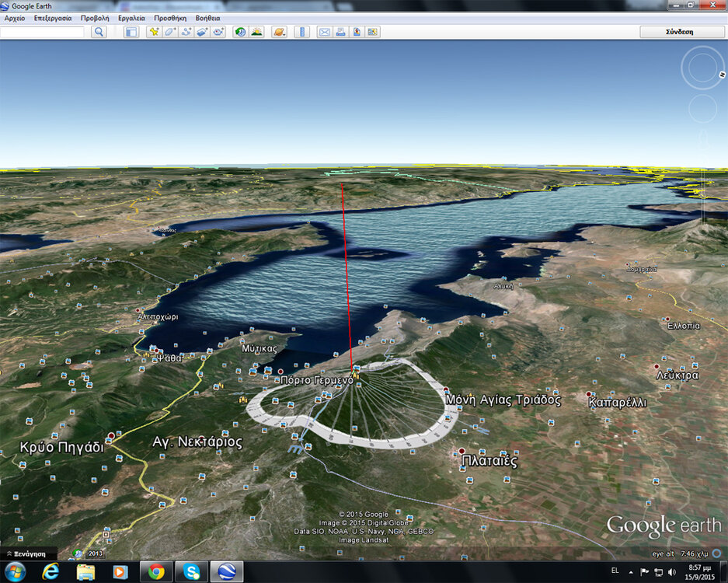Click the search magnifier button
This screenshot has height=583, width=728.
click(99, 32)
